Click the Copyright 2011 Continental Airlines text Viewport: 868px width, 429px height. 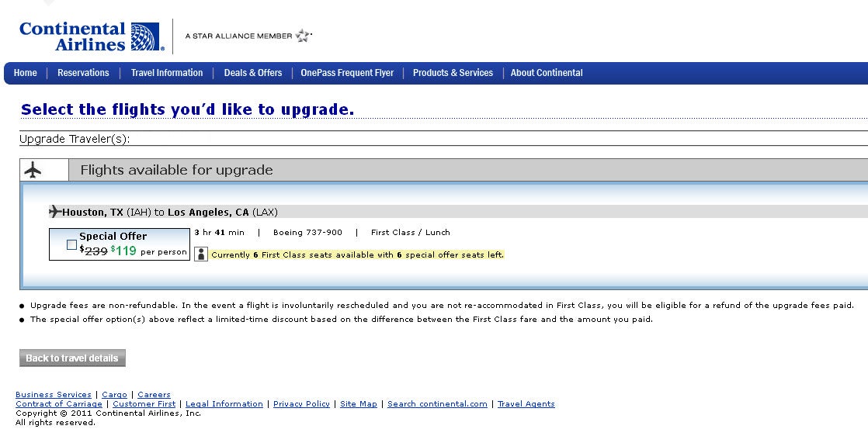pos(109,413)
